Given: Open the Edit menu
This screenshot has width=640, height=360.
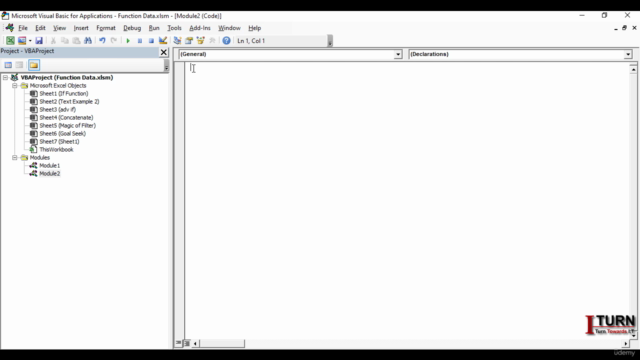Looking at the screenshot, I should click(40, 28).
